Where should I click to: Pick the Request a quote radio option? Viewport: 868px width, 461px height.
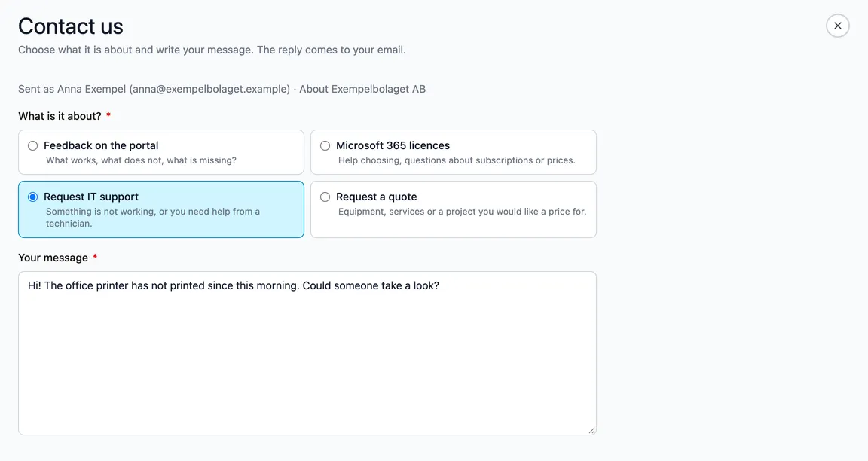pos(325,197)
